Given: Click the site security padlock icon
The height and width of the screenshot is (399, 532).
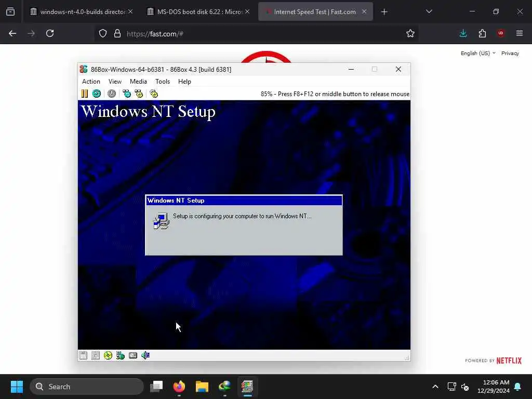Looking at the screenshot, I should 117,33.
